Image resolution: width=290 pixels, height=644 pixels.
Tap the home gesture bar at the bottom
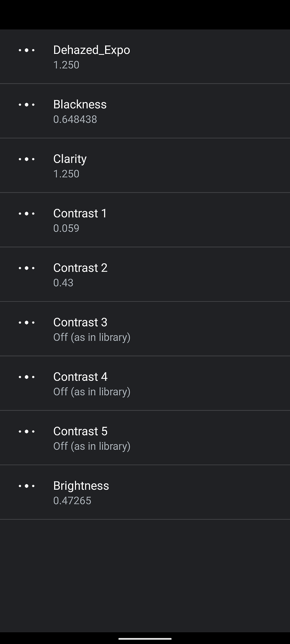pos(145,638)
